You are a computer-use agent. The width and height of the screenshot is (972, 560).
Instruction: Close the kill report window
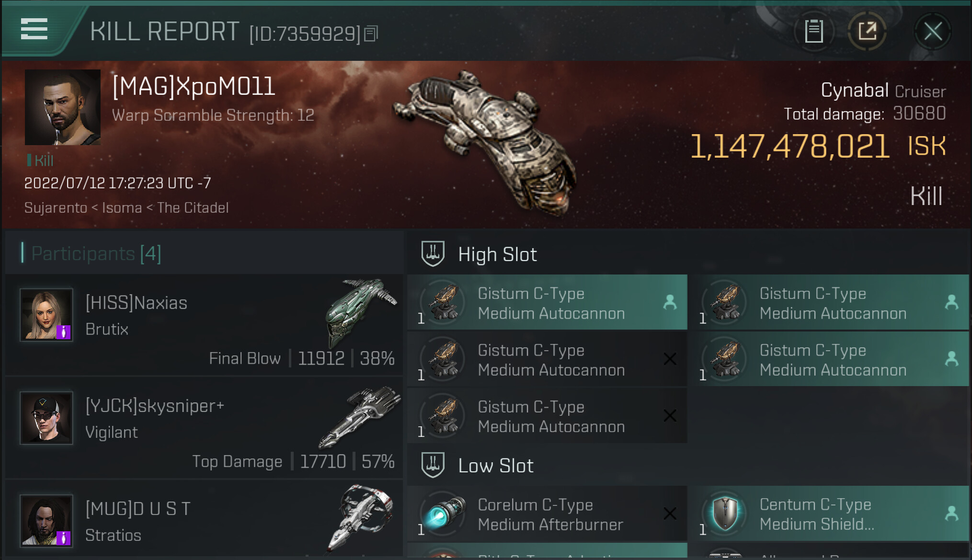point(932,32)
